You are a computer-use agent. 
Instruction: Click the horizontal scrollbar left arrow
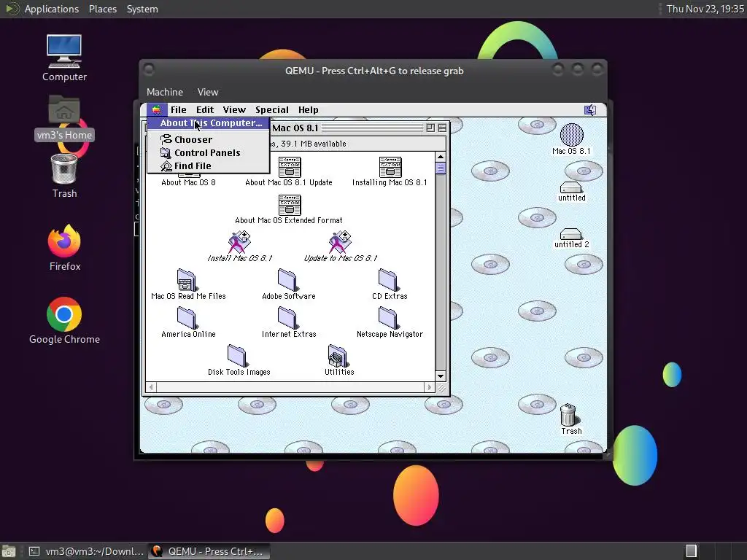(x=152, y=387)
